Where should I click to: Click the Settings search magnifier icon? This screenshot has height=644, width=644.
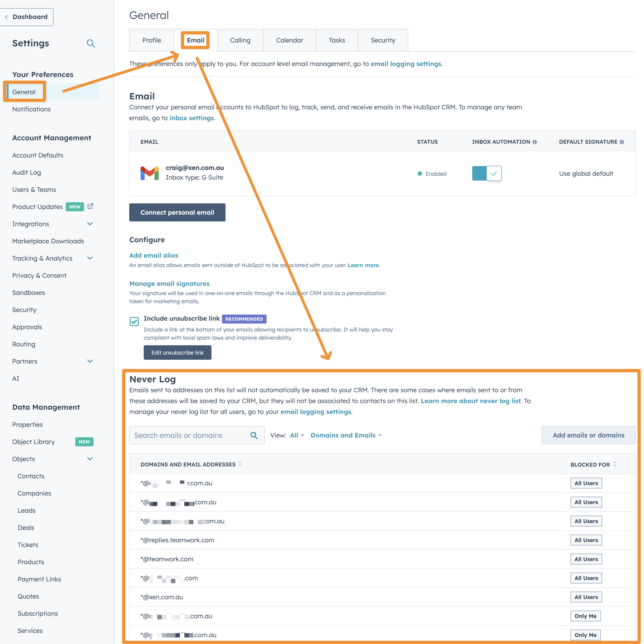pos(91,43)
